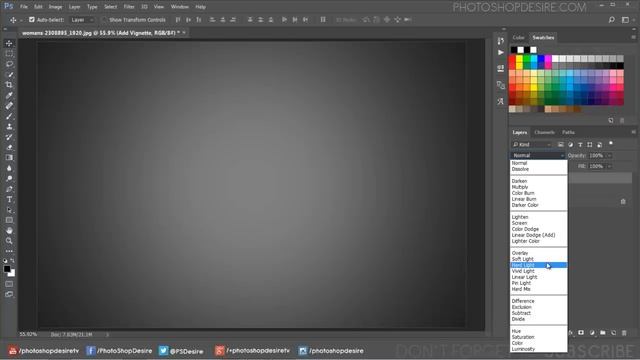This screenshot has width=640, height=360.
Task: Open the Image menu
Action: [x=56, y=7]
